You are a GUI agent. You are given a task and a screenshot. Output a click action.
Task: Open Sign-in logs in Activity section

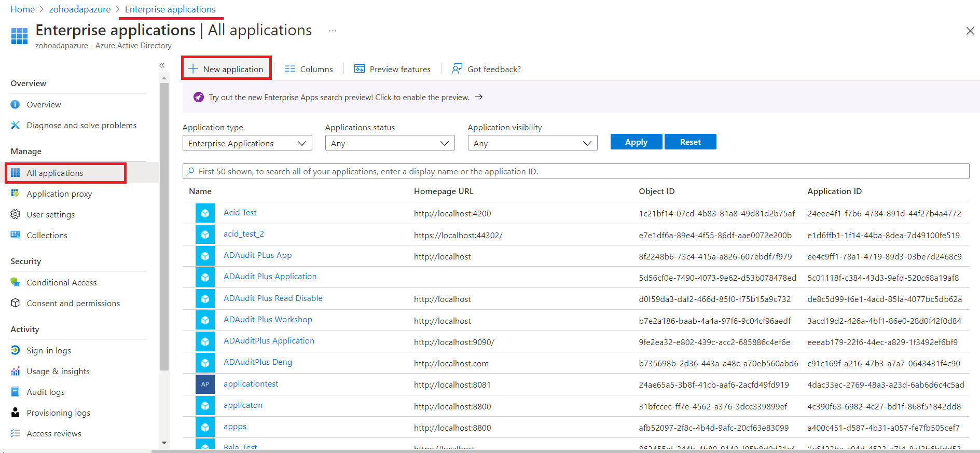point(49,351)
